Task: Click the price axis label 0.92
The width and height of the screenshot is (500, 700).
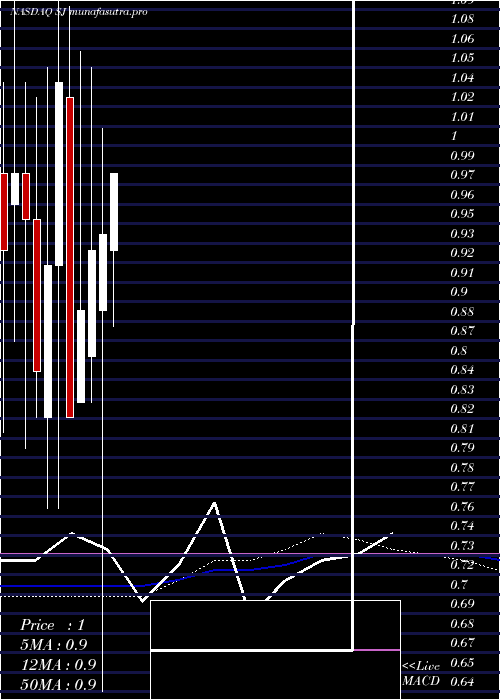Action: click(462, 253)
